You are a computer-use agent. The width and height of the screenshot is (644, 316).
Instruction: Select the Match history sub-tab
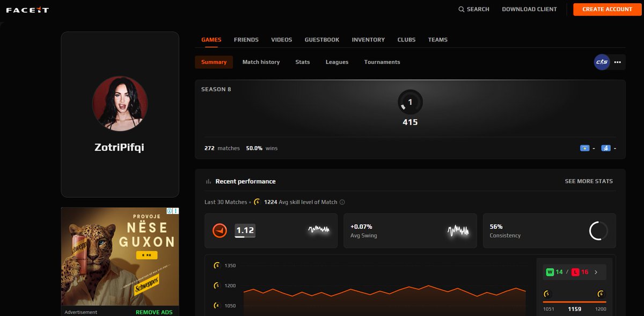(x=261, y=62)
